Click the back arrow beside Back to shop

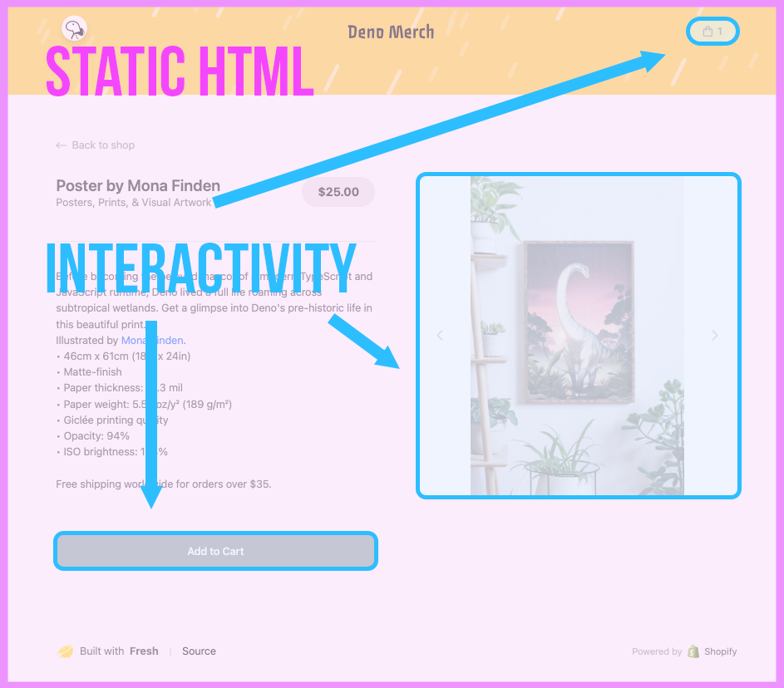[x=60, y=145]
